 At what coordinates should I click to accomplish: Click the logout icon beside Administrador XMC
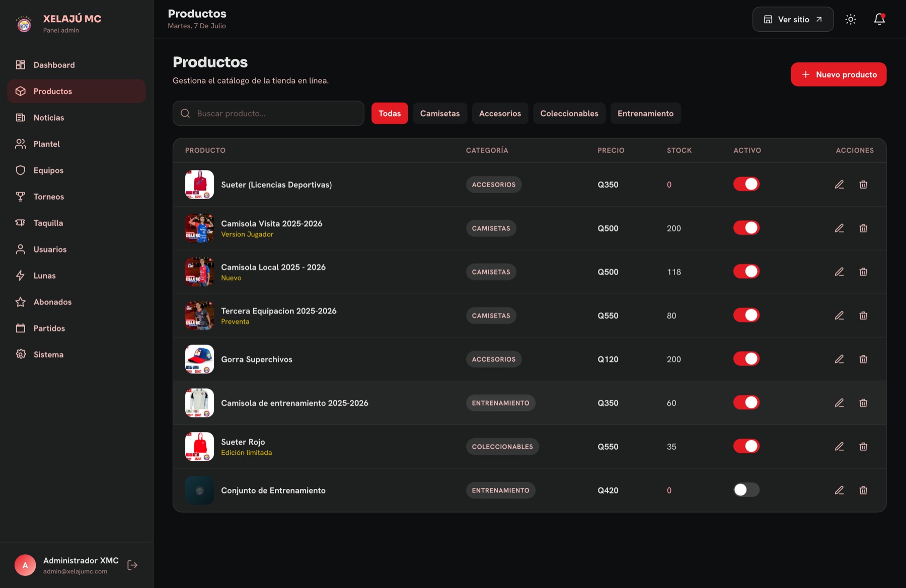coord(132,565)
